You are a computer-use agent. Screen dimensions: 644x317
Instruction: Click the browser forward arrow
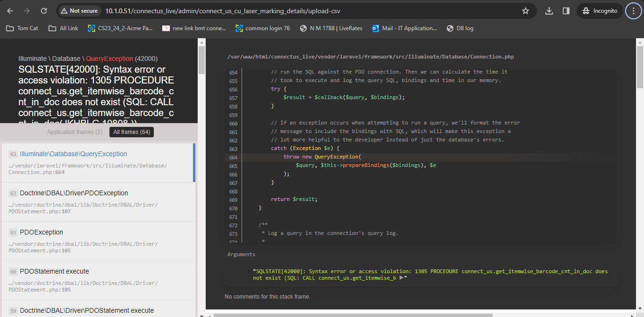27,11
